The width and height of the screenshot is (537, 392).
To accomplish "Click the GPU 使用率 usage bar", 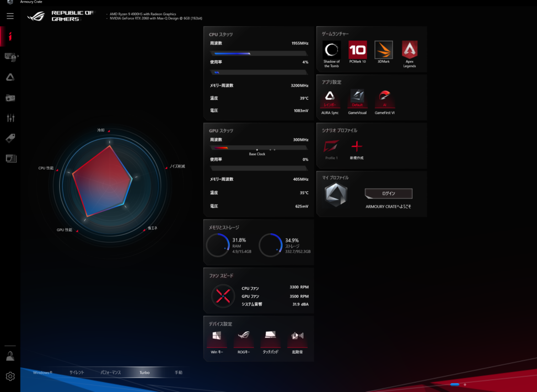I will 259,168.
